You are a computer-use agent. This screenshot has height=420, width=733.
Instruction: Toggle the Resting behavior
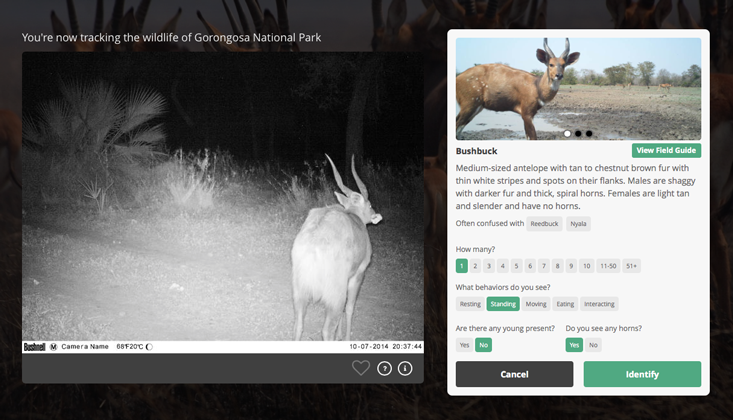click(x=470, y=304)
